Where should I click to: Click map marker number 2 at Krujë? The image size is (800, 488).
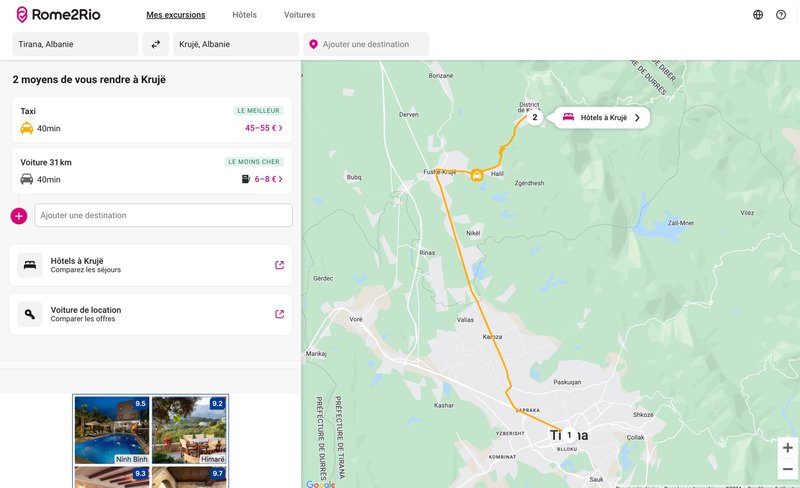tap(535, 117)
